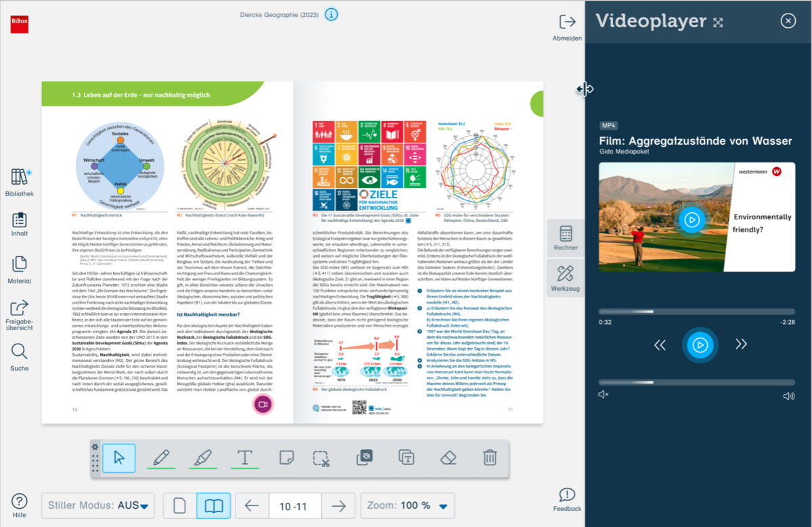
Task: Click the panel width splitter handle
Action: [x=585, y=89]
